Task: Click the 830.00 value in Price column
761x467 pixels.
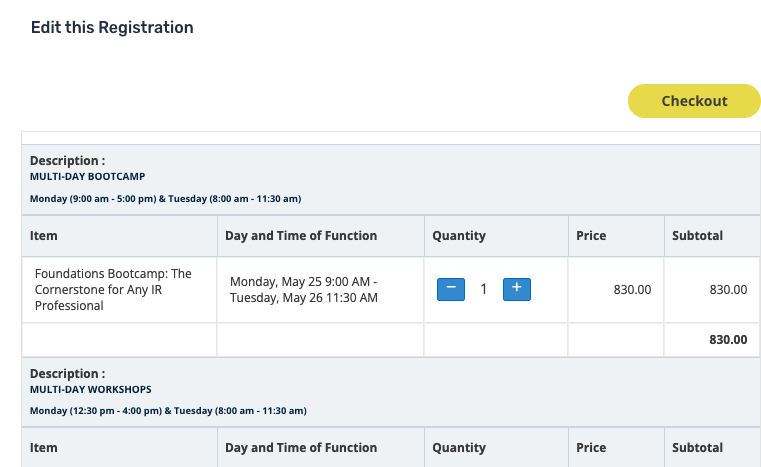Action: 632,290
